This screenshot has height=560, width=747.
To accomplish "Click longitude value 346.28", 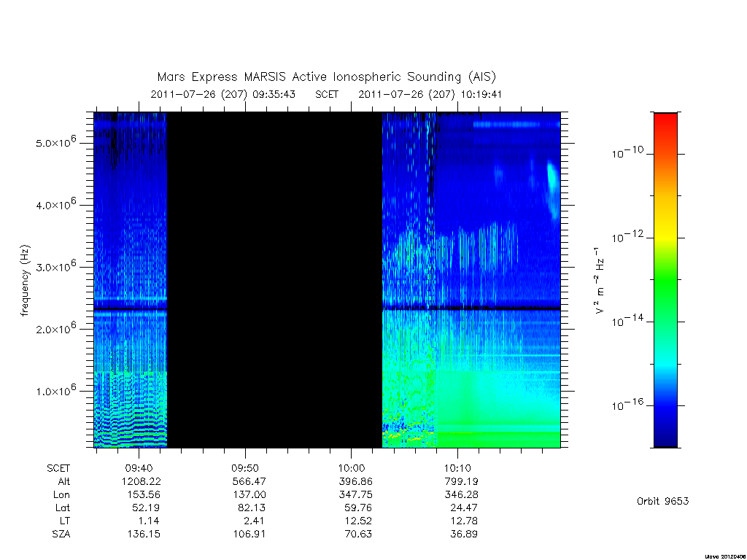I will (x=461, y=495).
